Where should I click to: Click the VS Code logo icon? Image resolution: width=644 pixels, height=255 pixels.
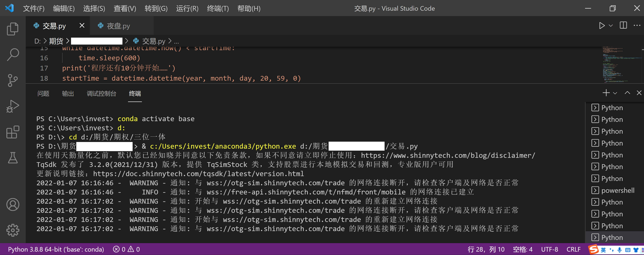tap(9, 8)
